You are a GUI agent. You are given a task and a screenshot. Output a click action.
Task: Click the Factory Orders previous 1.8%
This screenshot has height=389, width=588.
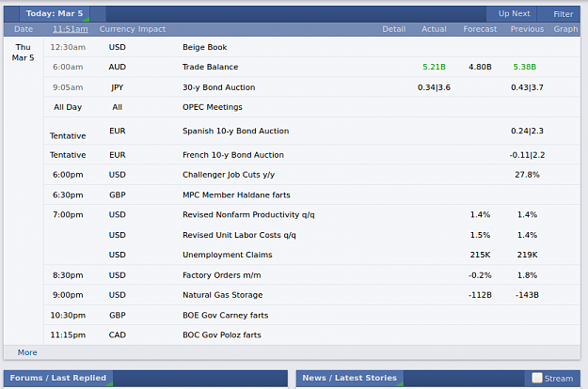click(527, 275)
